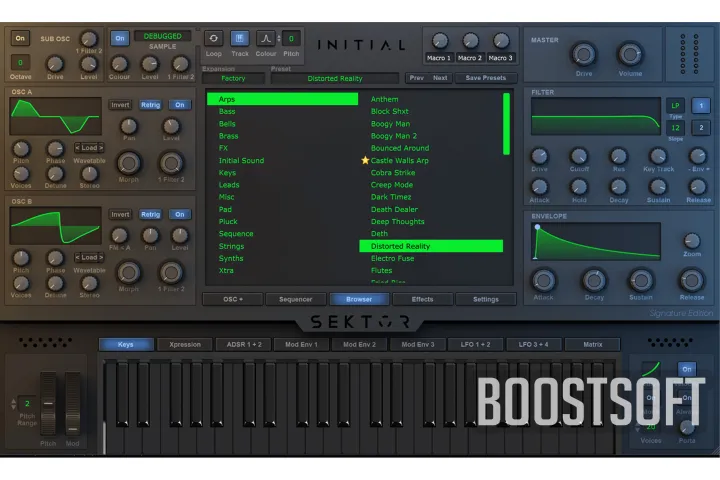Open OSC B wavetable Load selector
The height and width of the screenshot is (480, 720).
click(x=89, y=257)
